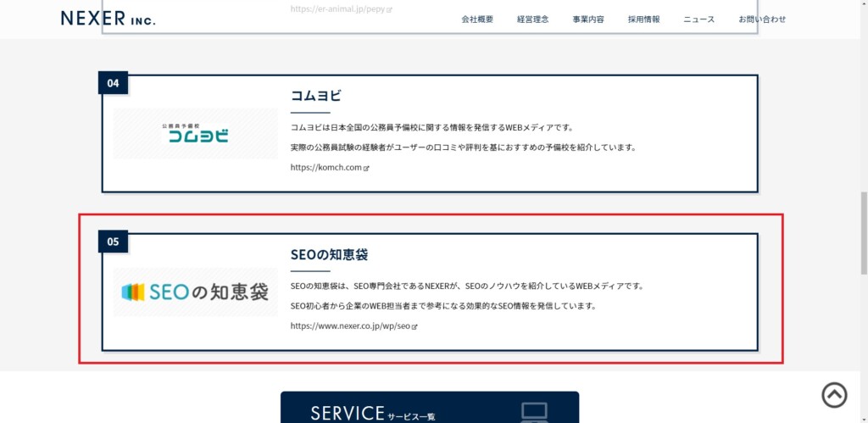
Task: Click the external link icon beside nexer.co.jp/wp/seo
Action: point(415,327)
